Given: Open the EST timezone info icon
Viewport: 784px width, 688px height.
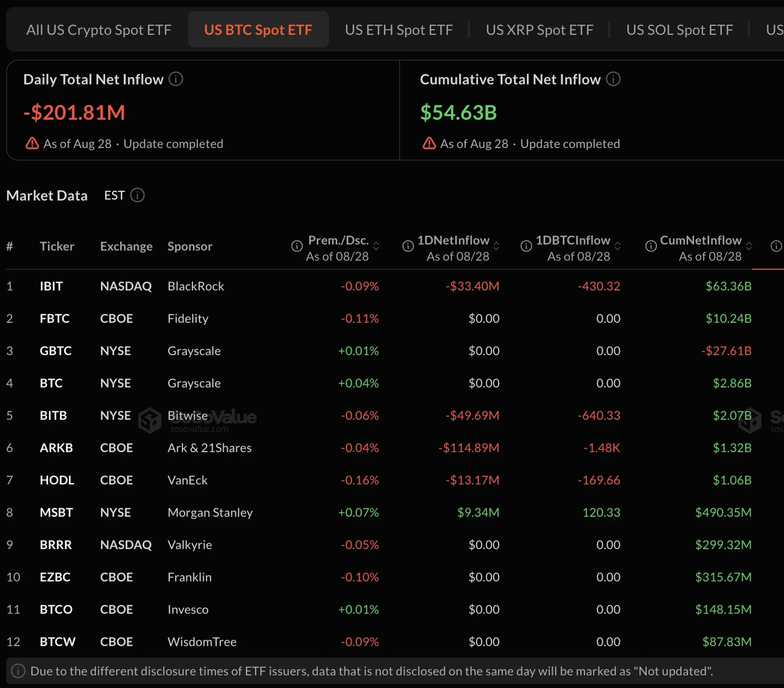Looking at the screenshot, I should (x=137, y=195).
